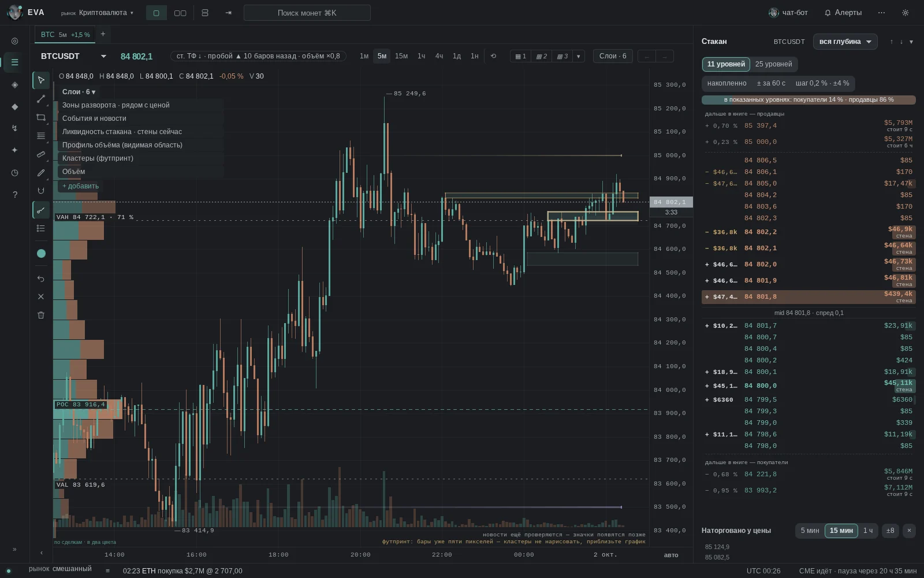Set traded window to 5 мин

(x=810, y=531)
